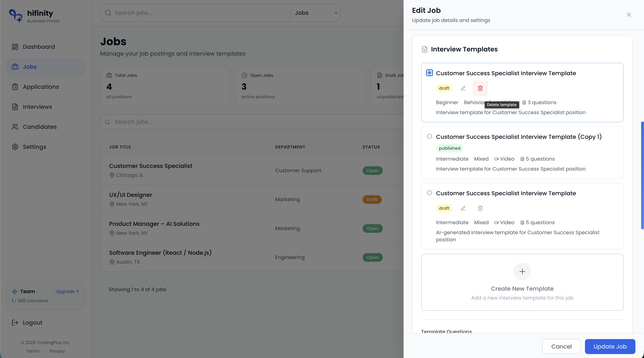Open Settings via the gear icon
Image resolution: width=644 pixels, height=358 pixels.
pos(15,147)
